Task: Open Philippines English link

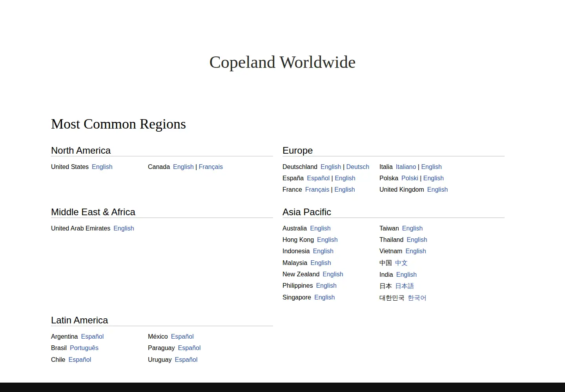Action: 326,285
